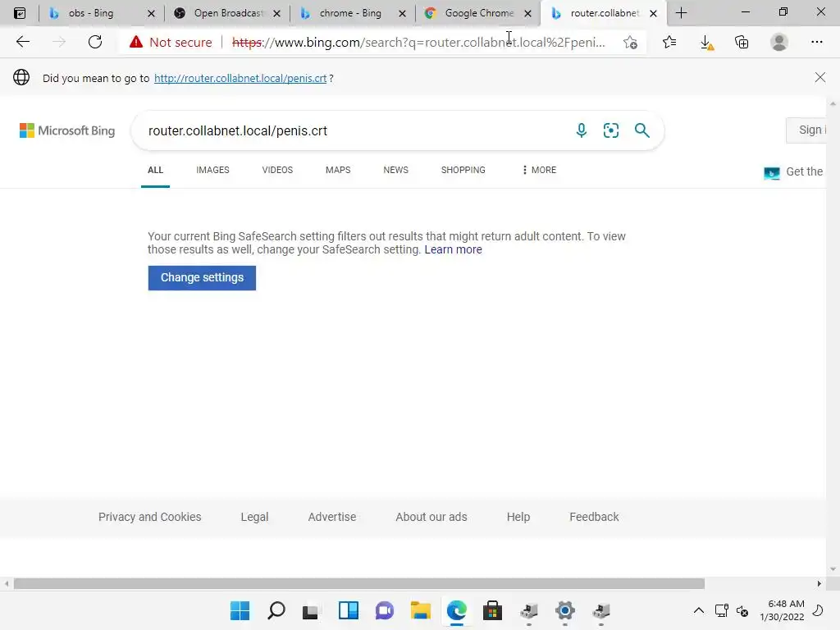Click the browser address bar URL
The image size is (840, 630).
[419, 43]
